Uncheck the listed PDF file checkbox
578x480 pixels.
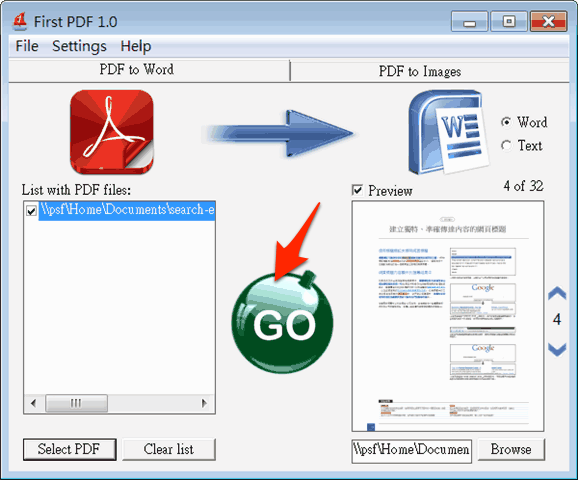pos(31,211)
